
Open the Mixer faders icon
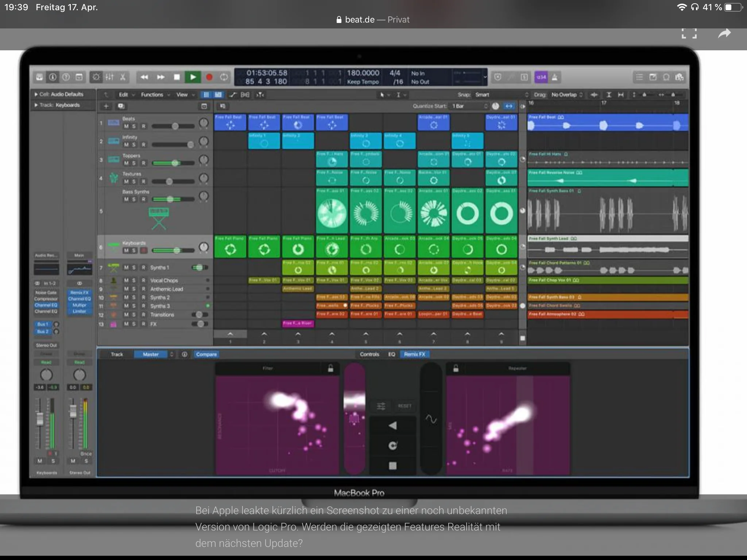(109, 77)
